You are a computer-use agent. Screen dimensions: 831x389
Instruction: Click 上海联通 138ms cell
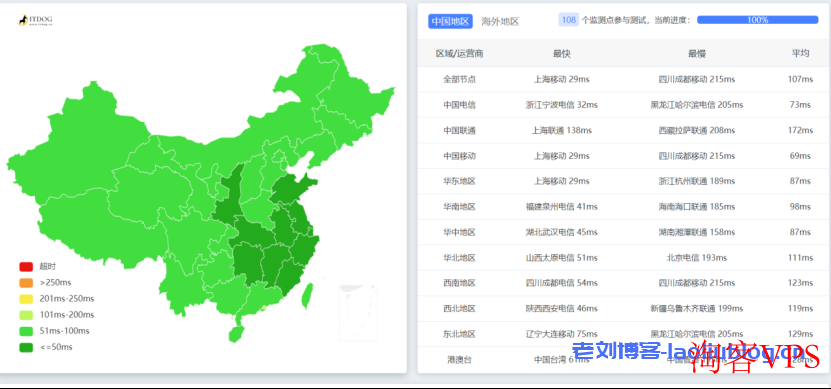click(x=562, y=130)
